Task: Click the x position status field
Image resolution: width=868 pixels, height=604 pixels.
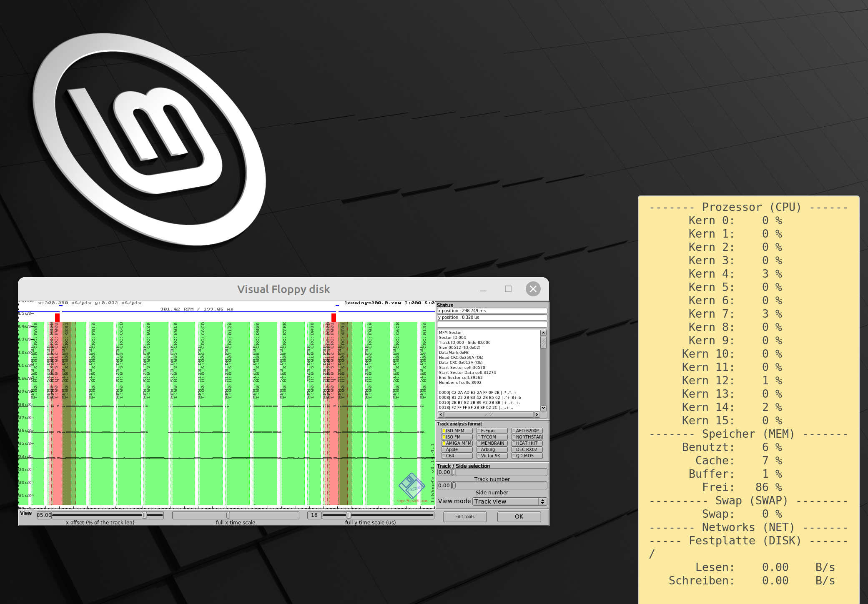Action: pos(492,311)
